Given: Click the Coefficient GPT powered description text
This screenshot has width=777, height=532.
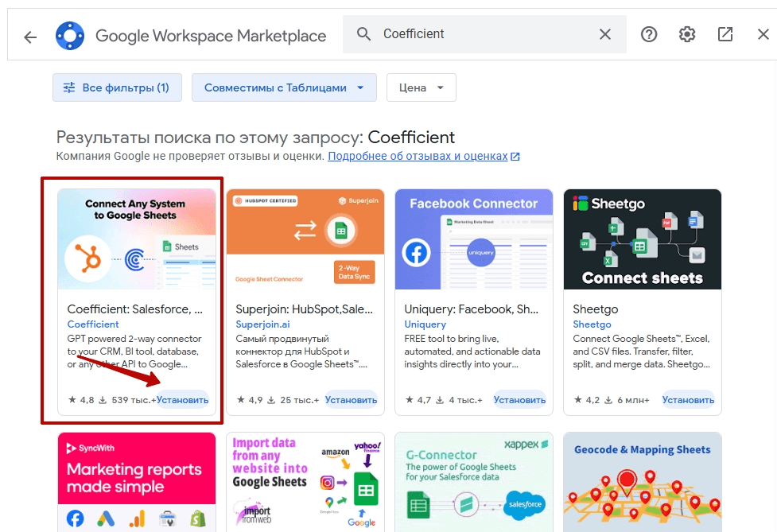Looking at the screenshot, I should 134,351.
